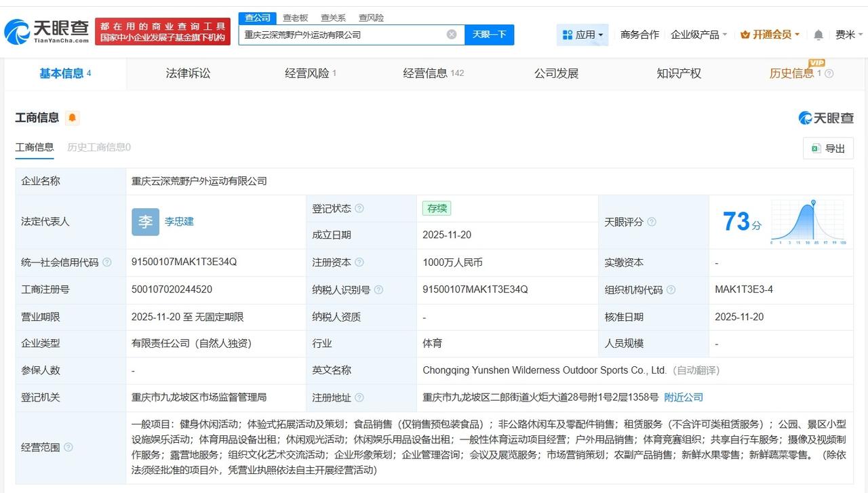
Task: Click the 李 avatar of legal representative
Action: [x=146, y=222]
